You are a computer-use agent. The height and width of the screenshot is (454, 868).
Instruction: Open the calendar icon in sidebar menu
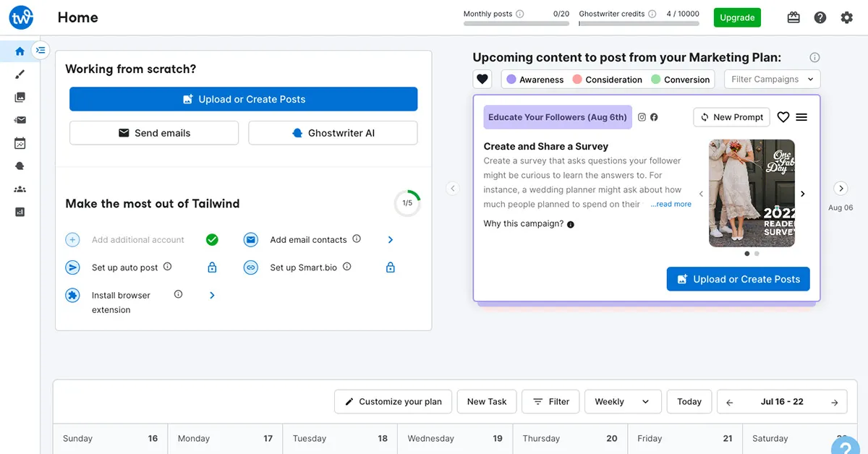pyautogui.click(x=20, y=143)
